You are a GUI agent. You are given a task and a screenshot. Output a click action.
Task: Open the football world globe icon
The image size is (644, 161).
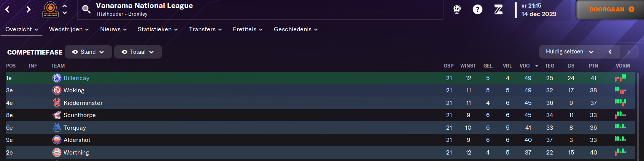[457, 9]
